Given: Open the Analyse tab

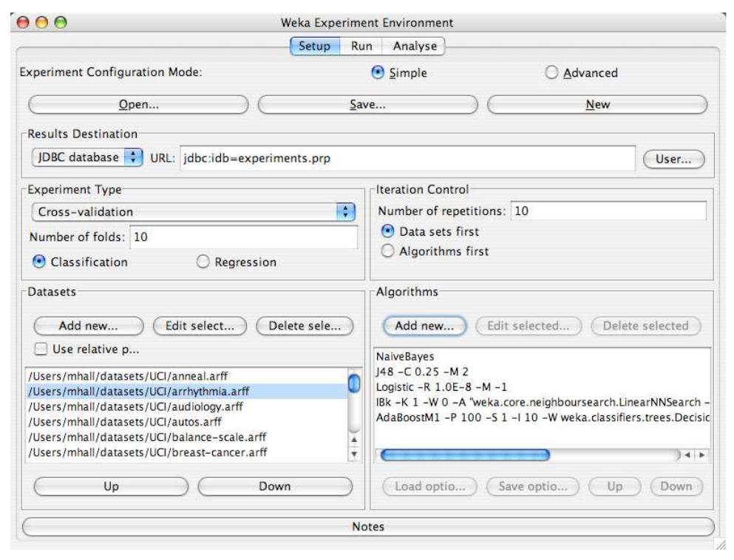Looking at the screenshot, I should 414,47.
